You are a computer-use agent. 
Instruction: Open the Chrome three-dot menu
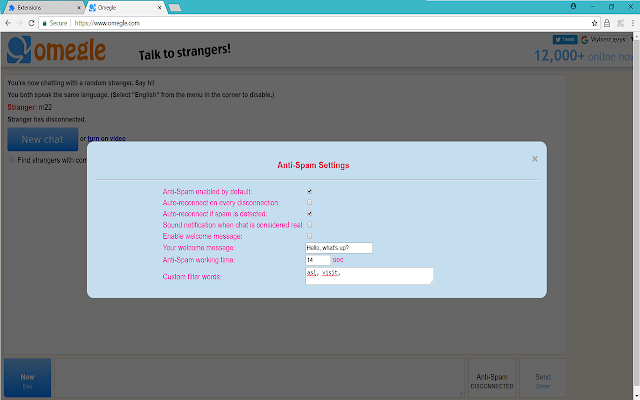tap(633, 23)
